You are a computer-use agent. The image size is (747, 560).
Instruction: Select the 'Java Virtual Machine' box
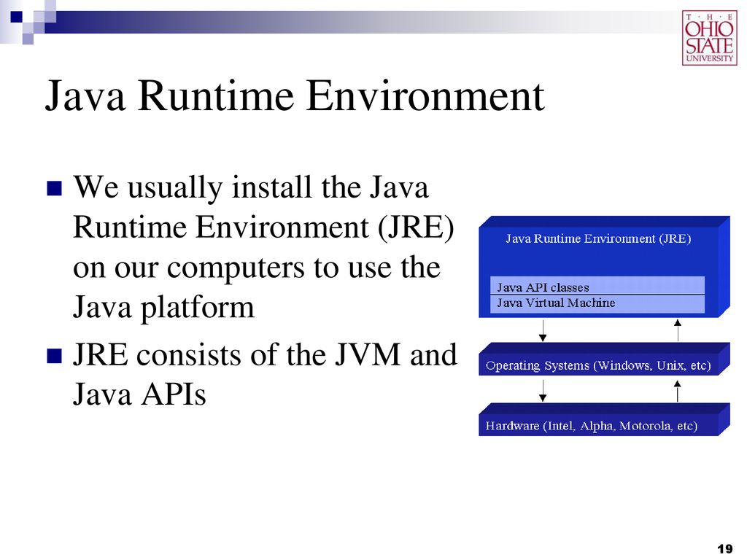[597, 304]
